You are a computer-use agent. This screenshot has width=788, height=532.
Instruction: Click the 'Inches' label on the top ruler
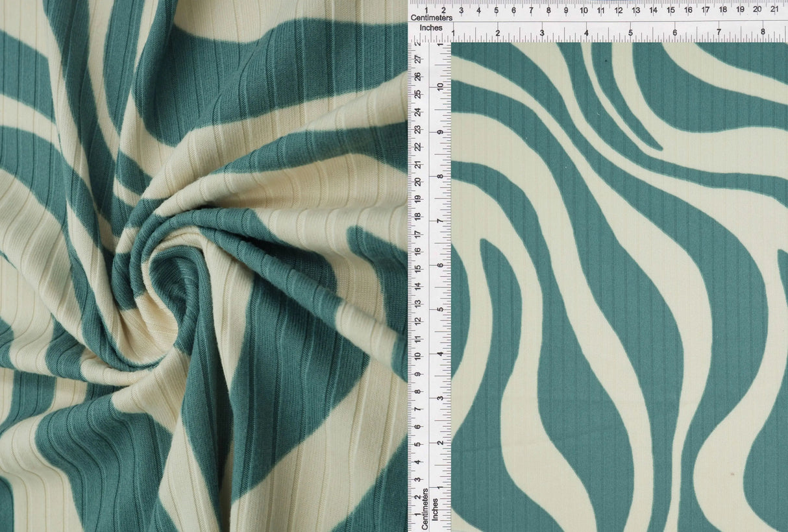(432, 28)
